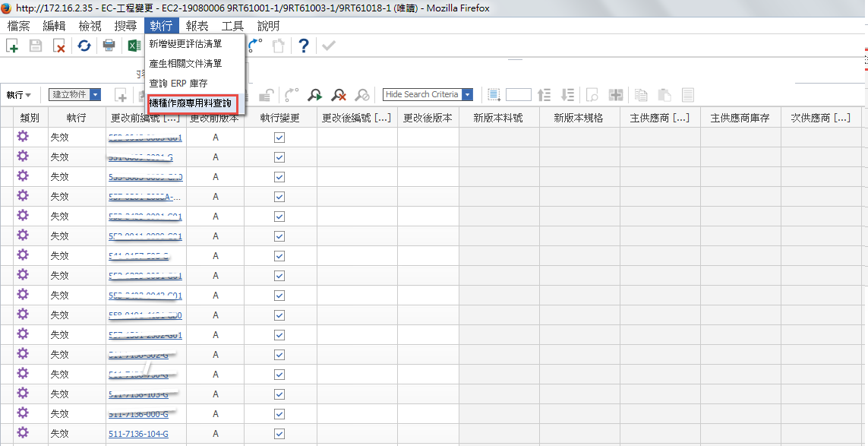868x446 pixels.
Task: Open the 執行 dropdown in grid toolbar
Action: (19, 95)
